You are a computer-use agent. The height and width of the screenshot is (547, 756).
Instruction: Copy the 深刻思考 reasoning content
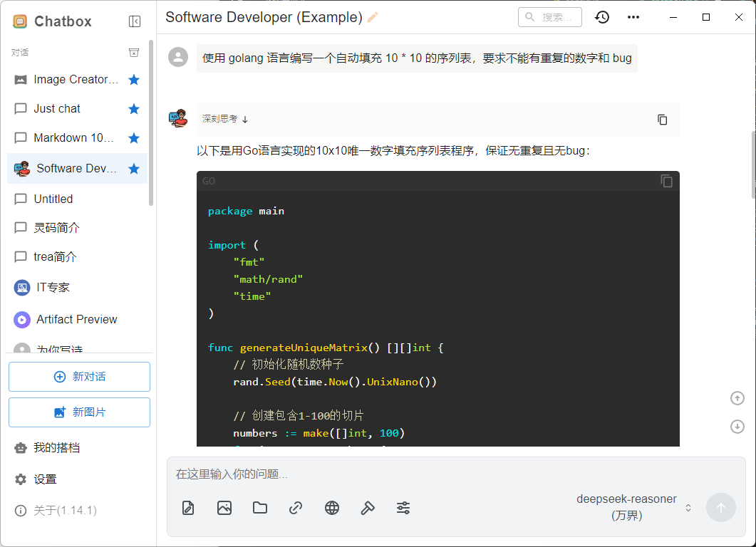point(663,120)
